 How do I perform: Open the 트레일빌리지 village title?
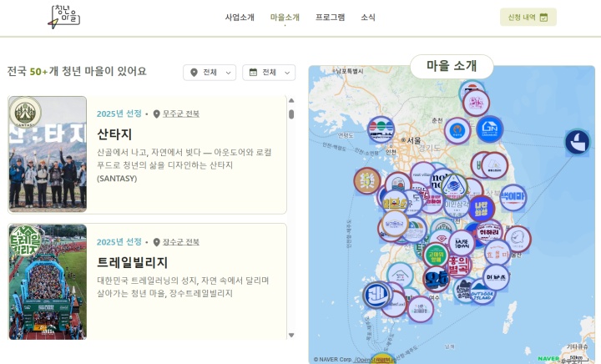tap(132, 262)
